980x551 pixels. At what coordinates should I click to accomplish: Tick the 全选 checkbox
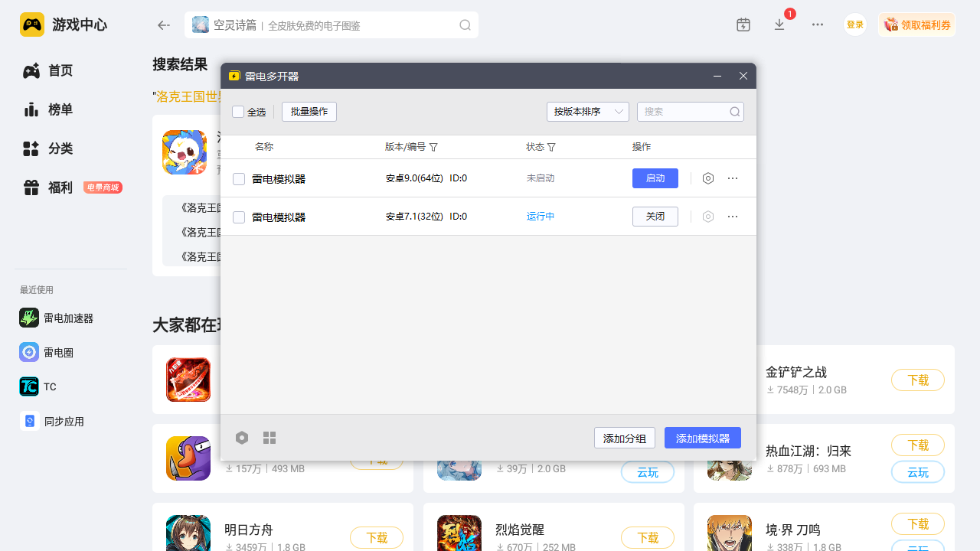[238, 112]
